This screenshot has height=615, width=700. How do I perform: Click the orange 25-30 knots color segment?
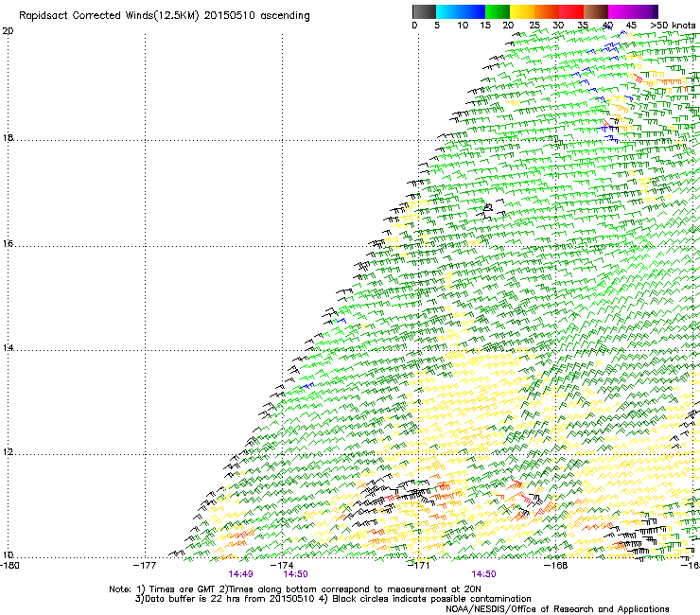pos(547,11)
